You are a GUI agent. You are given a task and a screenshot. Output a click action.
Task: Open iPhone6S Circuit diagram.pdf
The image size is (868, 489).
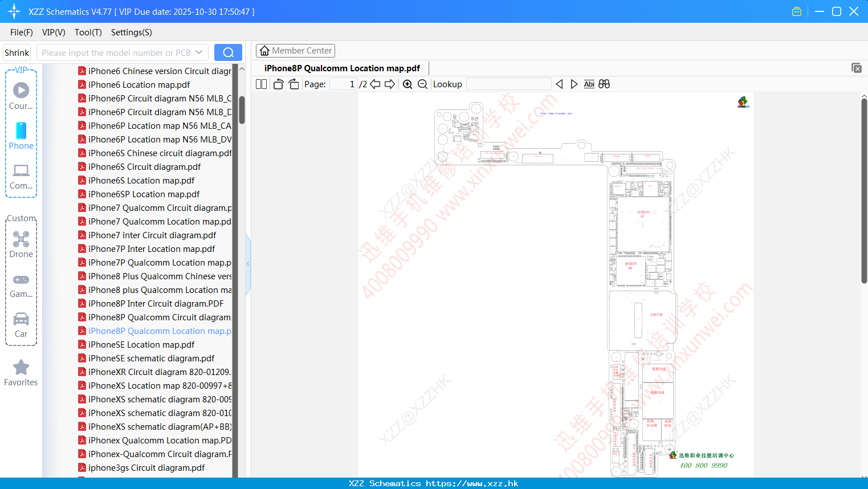[145, 166]
